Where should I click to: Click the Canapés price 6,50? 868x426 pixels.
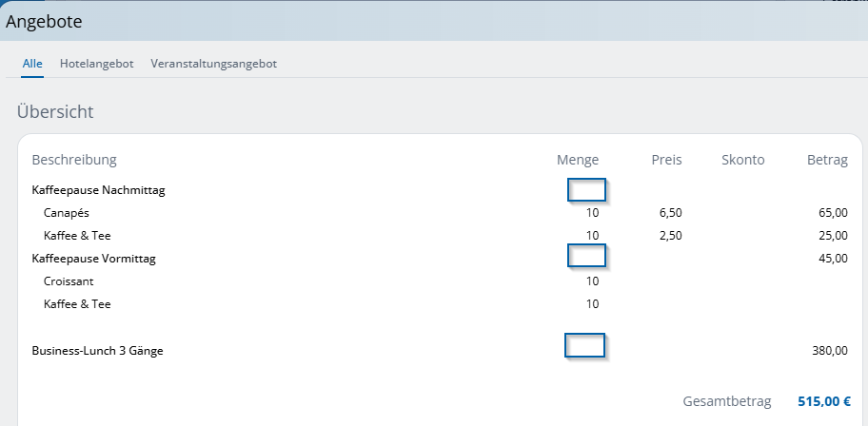[x=670, y=213]
